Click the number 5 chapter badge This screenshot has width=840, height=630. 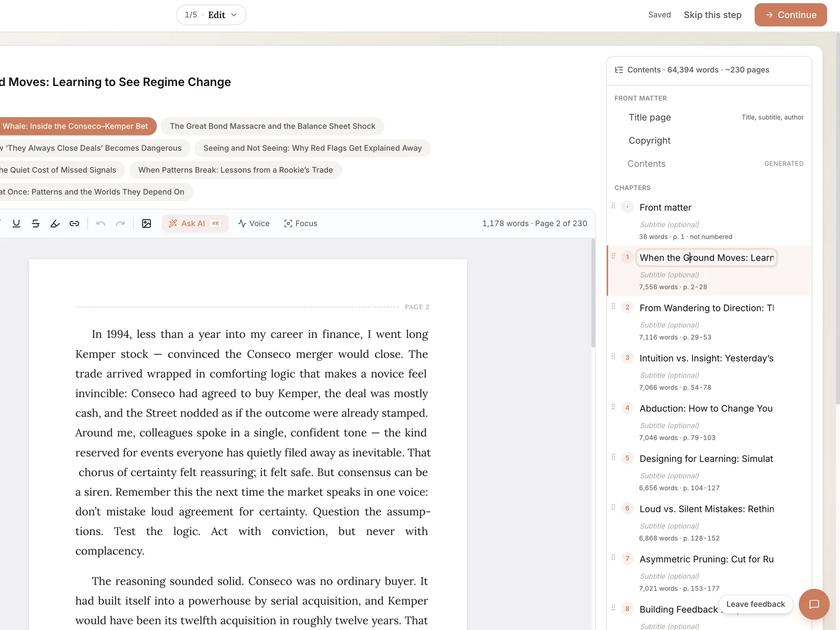coord(627,458)
